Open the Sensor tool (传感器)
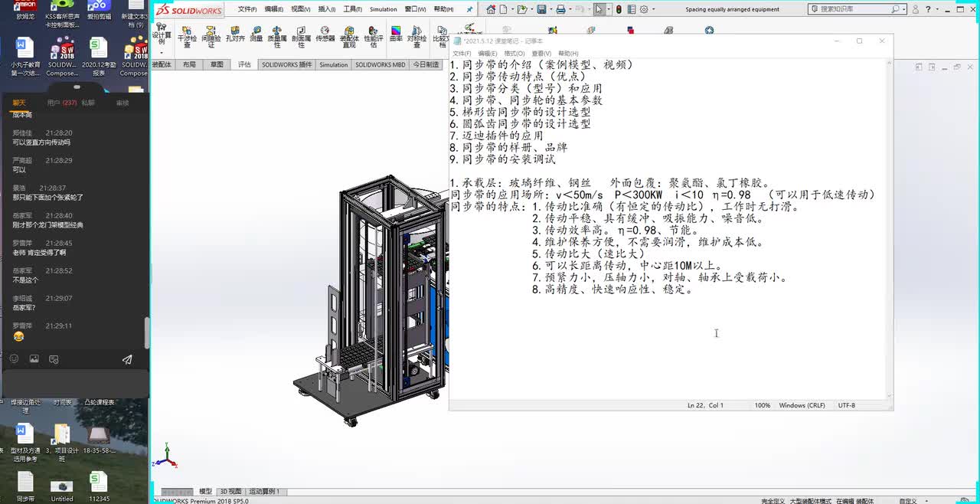 coord(325,34)
